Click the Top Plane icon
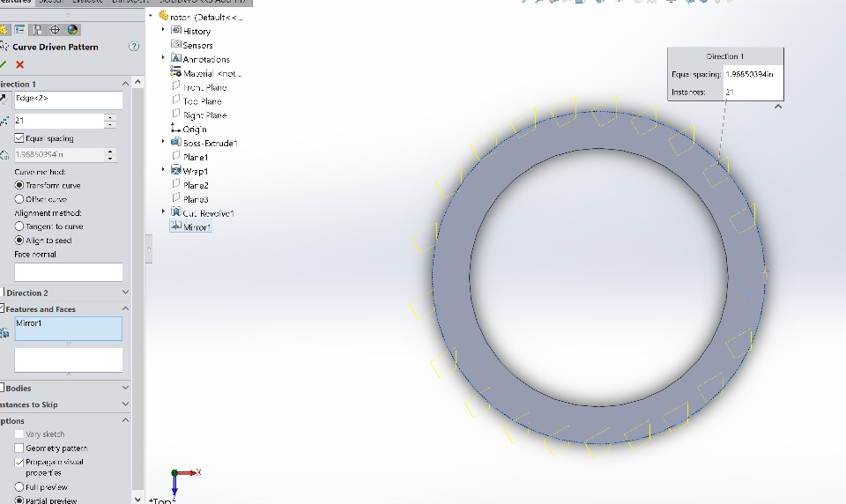This screenshot has height=504, width=846. 176,100
